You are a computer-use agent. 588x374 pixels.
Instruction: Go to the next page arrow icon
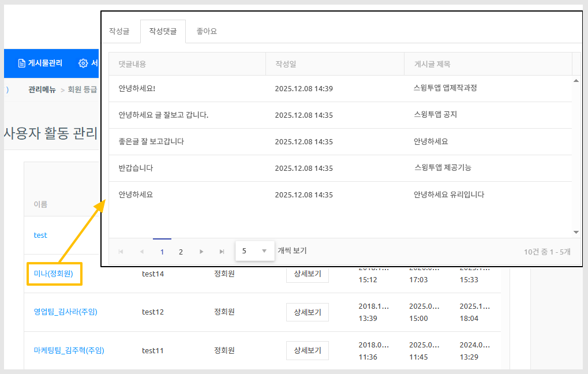201,252
